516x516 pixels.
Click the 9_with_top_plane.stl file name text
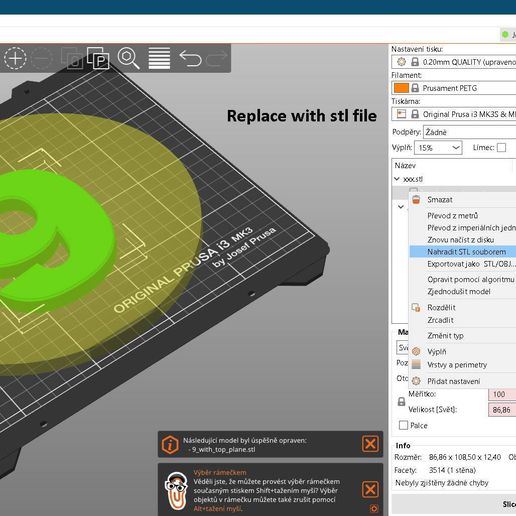(x=223, y=449)
